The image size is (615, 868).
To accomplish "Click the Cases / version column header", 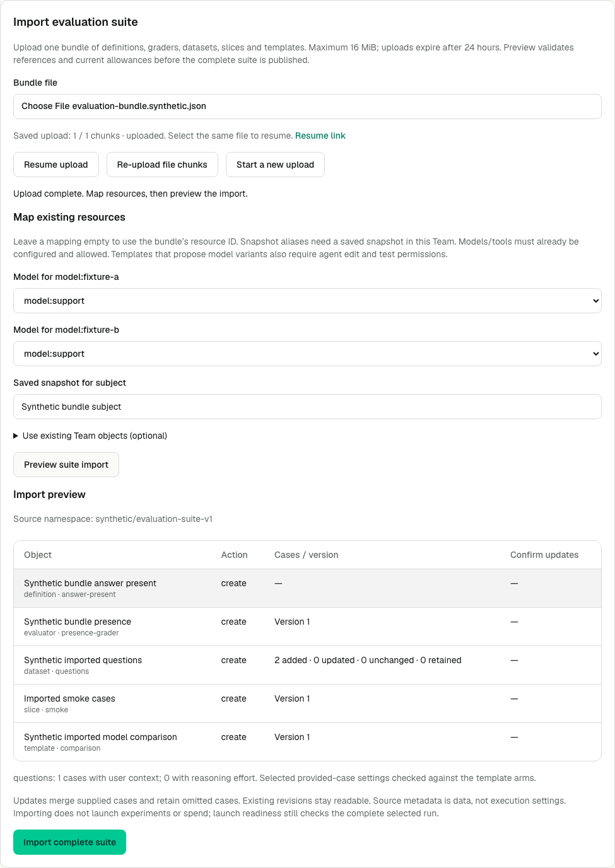I will (306, 555).
